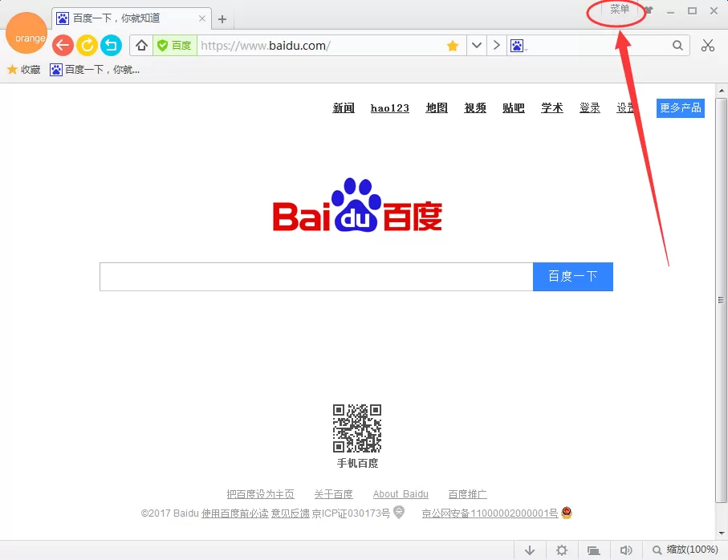Viewport: 728px width, 560px height.
Task: Expand the address bar history dropdown
Action: pos(476,46)
